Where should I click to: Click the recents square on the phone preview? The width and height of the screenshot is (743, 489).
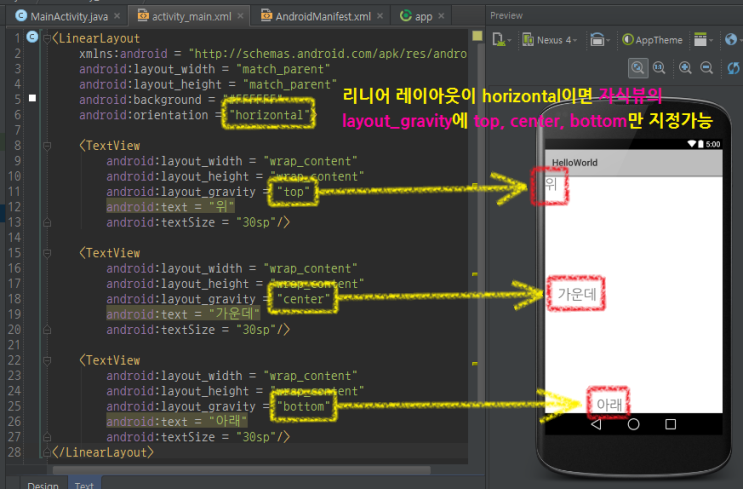(671, 424)
